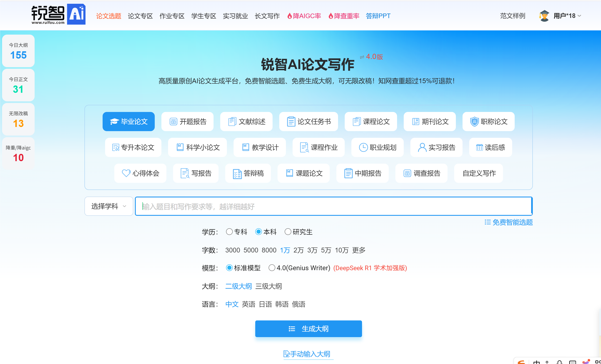Click the 实习报告 person icon
The image size is (601, 364).
click(x=422, y=148)
